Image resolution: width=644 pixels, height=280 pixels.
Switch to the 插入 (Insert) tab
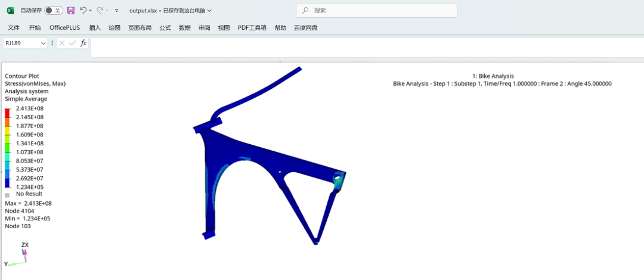pos(95,28)
